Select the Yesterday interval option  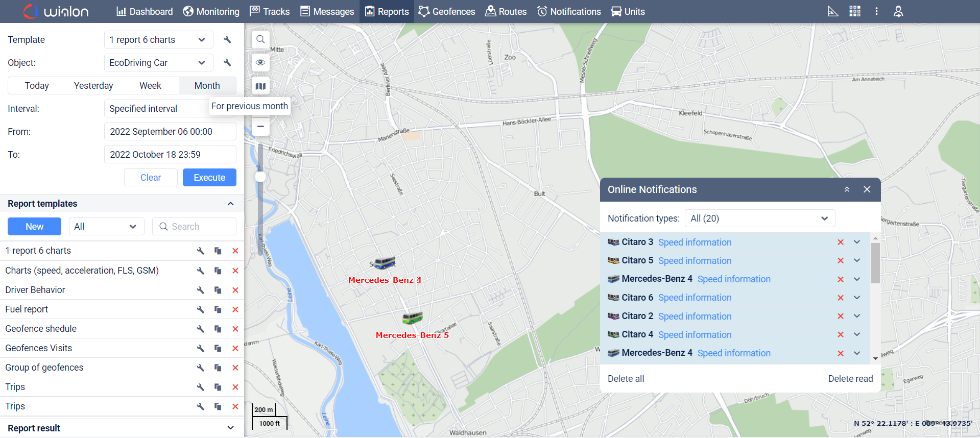pyautogui.click(x=93, y=86)
